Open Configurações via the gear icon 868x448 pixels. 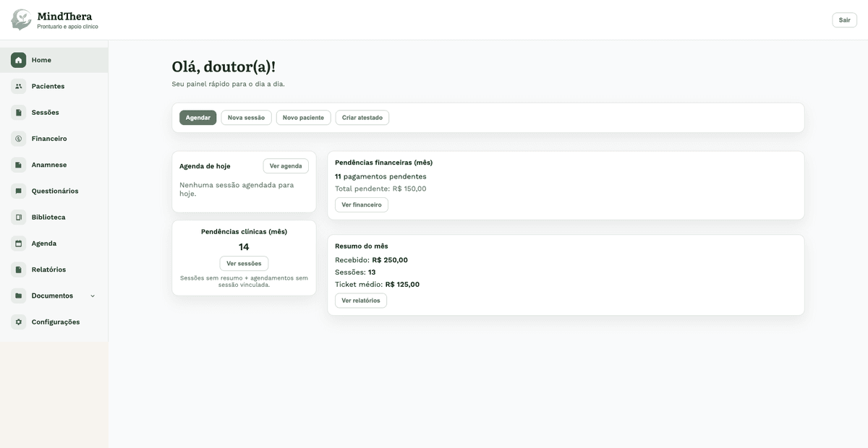tap(17, 321)
